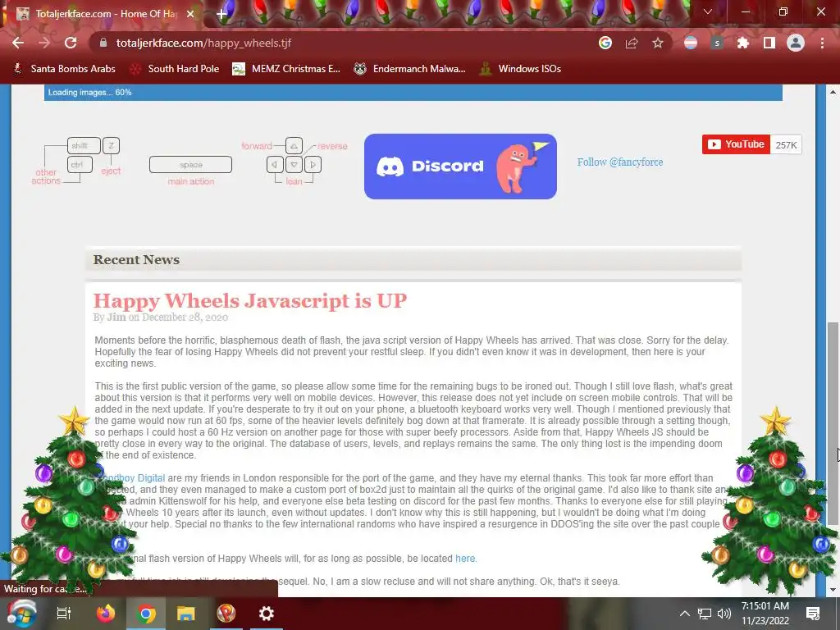This screenshot has height=630, width=840.
Task: Click the shift key in controls diagram
Action: coord(84,146)
